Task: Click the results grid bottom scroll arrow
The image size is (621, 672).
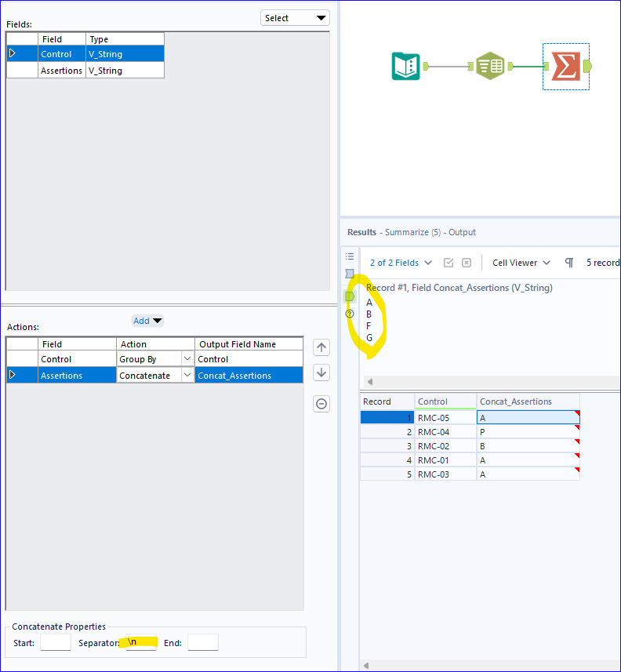Action: (x=366, y=666)
